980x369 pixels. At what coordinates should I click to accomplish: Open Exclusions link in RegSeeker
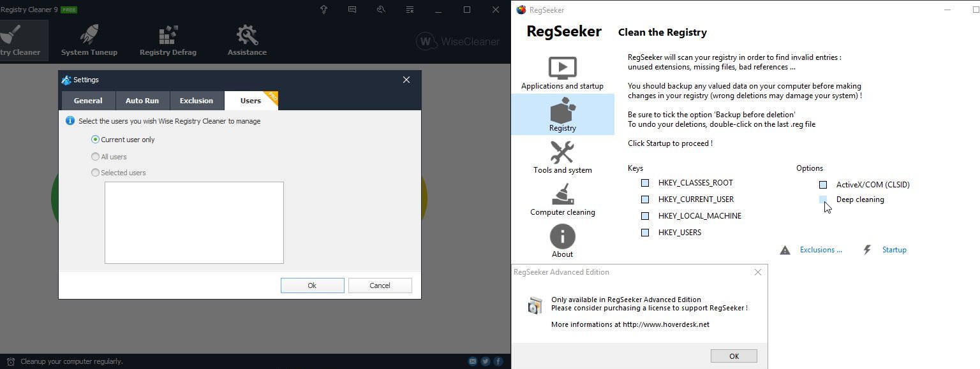(x=820, y=250)
